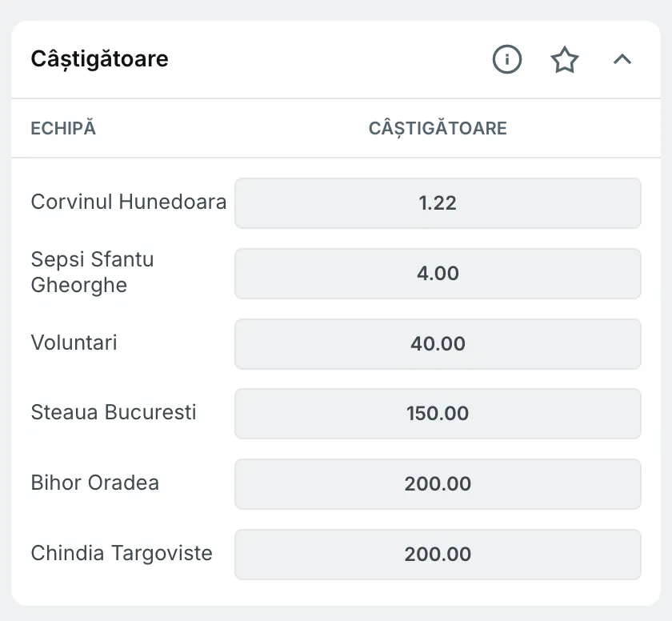Bet on Voluntari at odds 40.00
This screenshot has width=672, height=621.
438,343
